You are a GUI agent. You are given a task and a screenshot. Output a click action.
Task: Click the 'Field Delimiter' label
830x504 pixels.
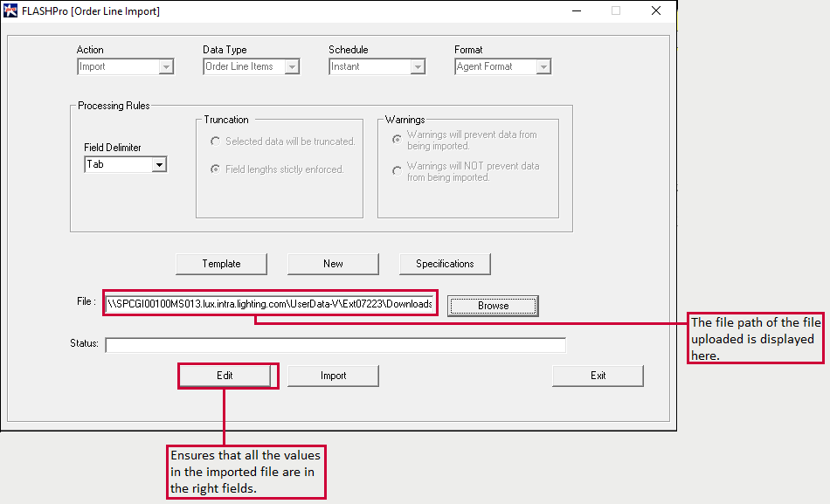112,147
